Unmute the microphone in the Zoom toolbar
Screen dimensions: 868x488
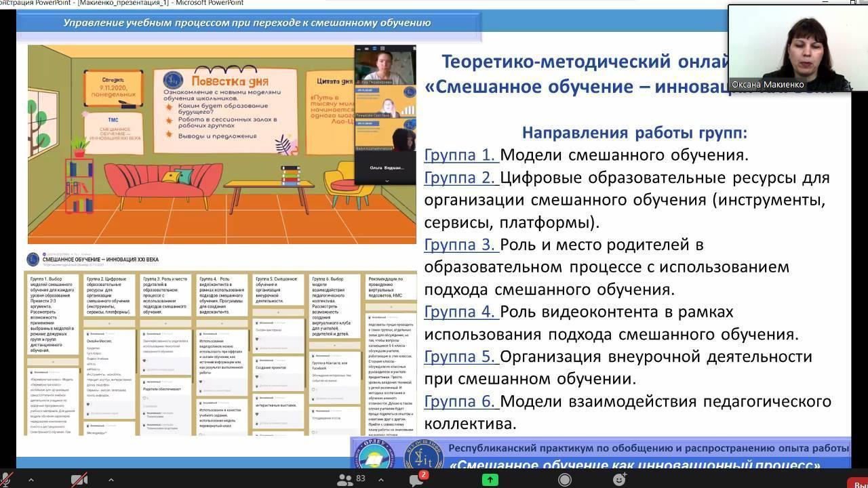tap(5, 480)
